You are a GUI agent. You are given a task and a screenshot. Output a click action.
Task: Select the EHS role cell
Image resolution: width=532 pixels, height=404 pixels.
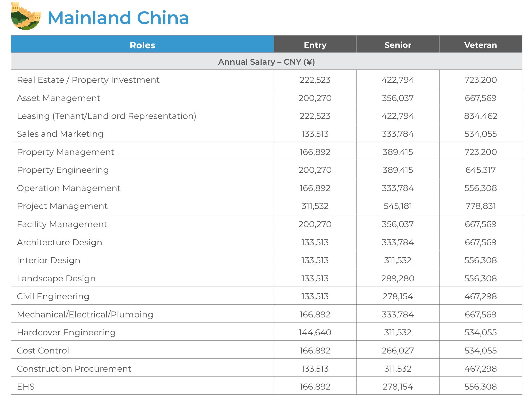click(142, 386)
